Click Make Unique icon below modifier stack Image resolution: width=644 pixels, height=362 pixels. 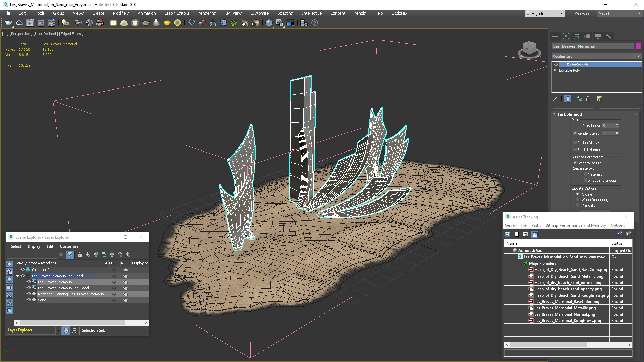click(x=580, y=99)
